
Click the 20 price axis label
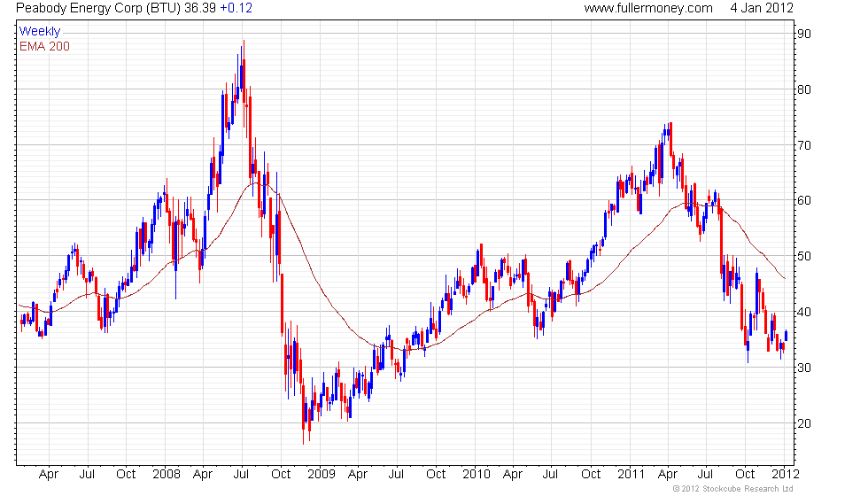[804, 423]
